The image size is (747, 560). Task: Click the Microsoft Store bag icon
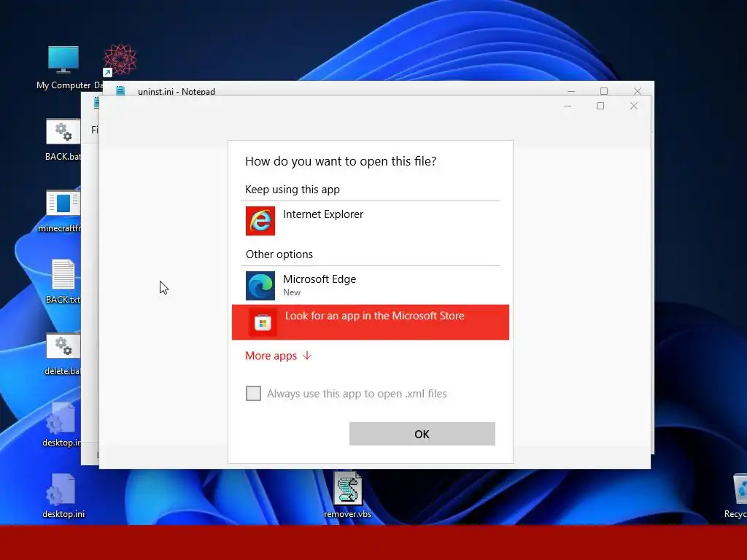263,323
